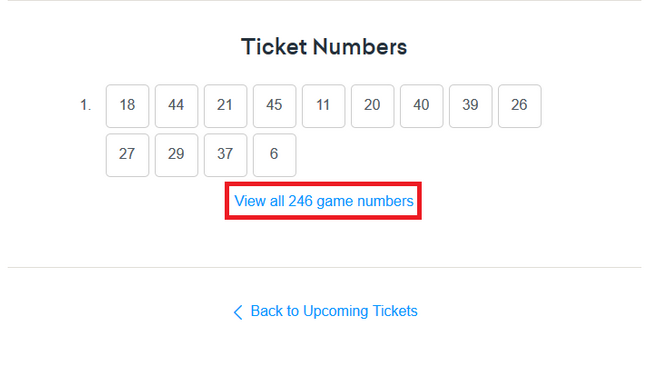This screenshot has width=648, height=388.
Task: Select ticket number 44 box
Action: [x=176, y=106]
